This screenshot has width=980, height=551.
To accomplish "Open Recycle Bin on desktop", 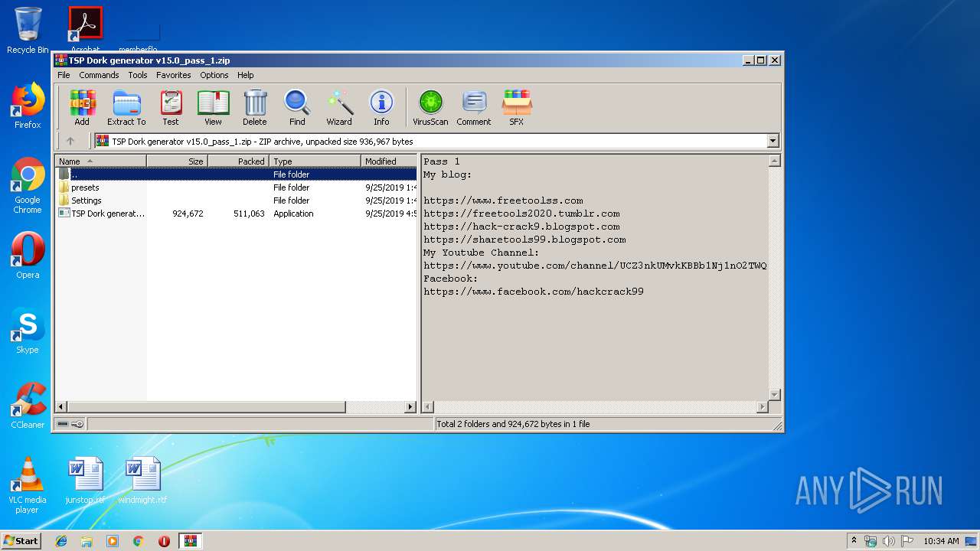I will pyautogui.click(x=28, y=31).
